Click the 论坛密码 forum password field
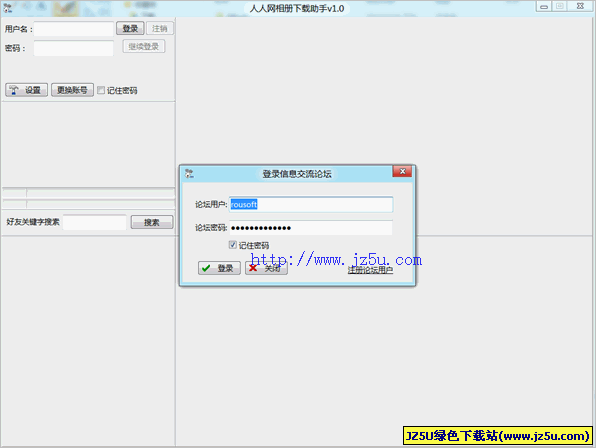This screenshot has height=448, width=596. (x=311, y=228)
